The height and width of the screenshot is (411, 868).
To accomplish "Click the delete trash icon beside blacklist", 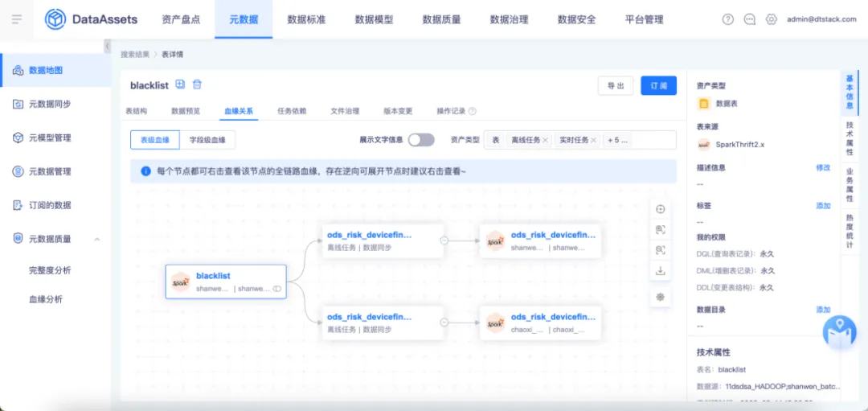I will coord(197,84).
